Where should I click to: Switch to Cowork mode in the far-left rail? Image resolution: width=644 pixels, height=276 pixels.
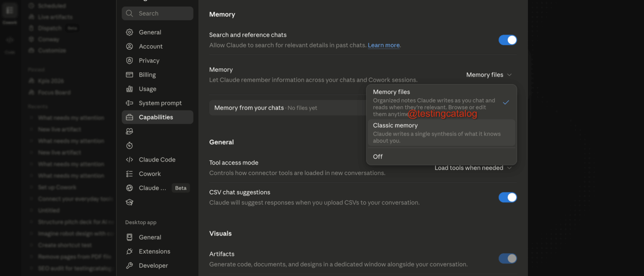click(x=10, y=13)
